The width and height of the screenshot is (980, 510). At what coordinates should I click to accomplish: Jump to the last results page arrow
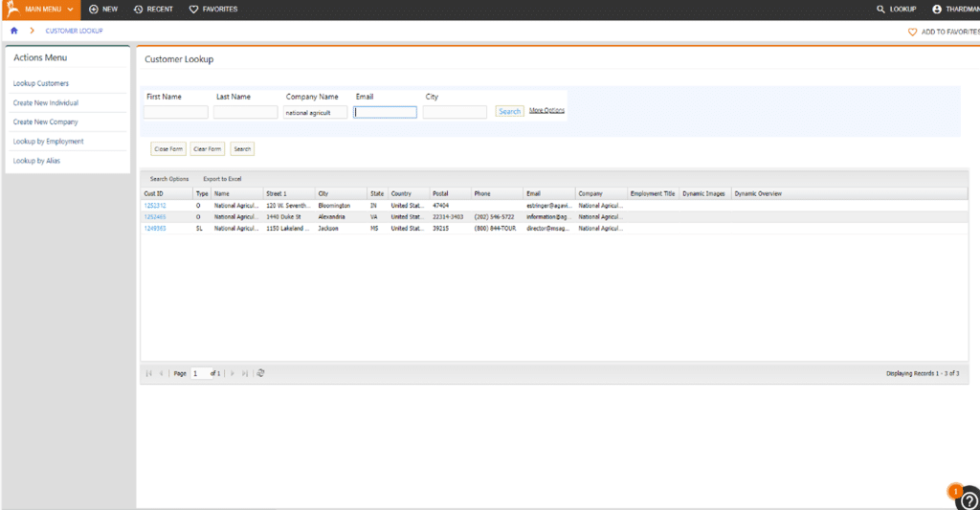coord(245,373)
